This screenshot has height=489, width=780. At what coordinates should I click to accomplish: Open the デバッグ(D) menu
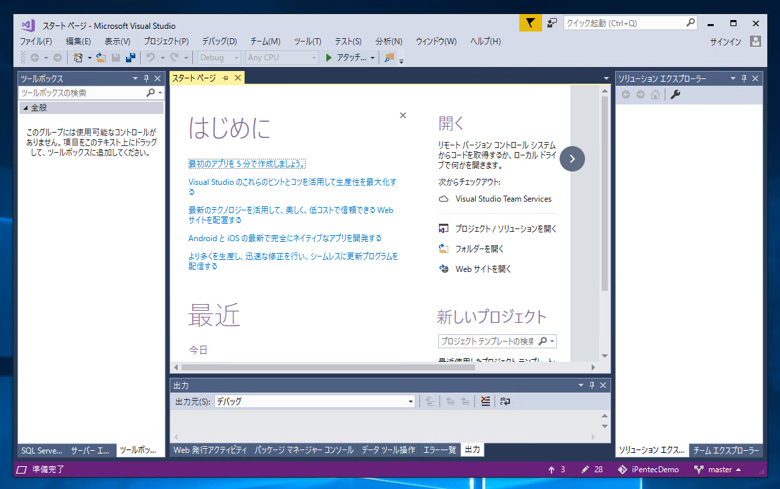[219, 41]
